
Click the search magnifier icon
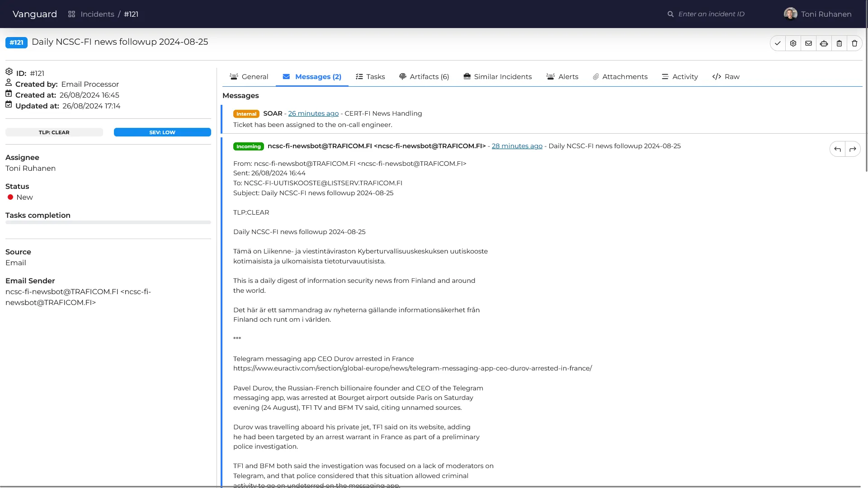coord(671,14)
